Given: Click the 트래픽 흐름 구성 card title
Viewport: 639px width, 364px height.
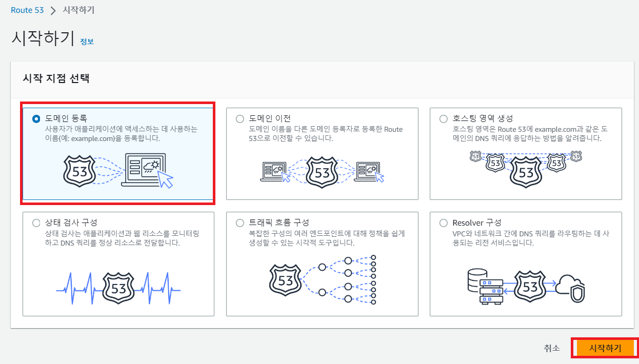Looking at the screenshot, I should [279, 223].
